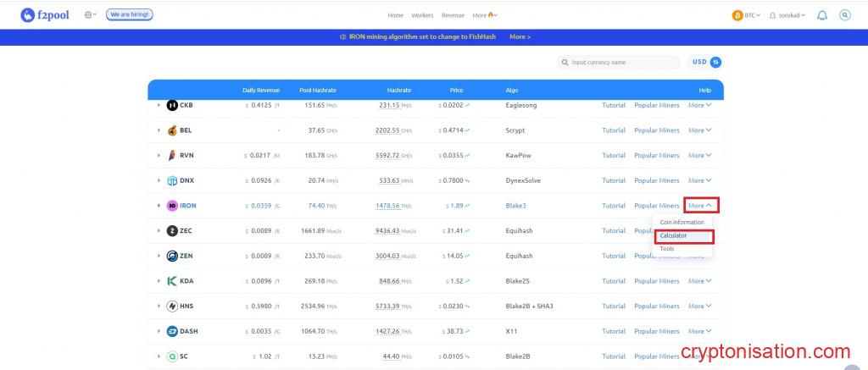Open Popular Miners link for DNX
This screenshot has width=868, height=370.
click(657, 180)
